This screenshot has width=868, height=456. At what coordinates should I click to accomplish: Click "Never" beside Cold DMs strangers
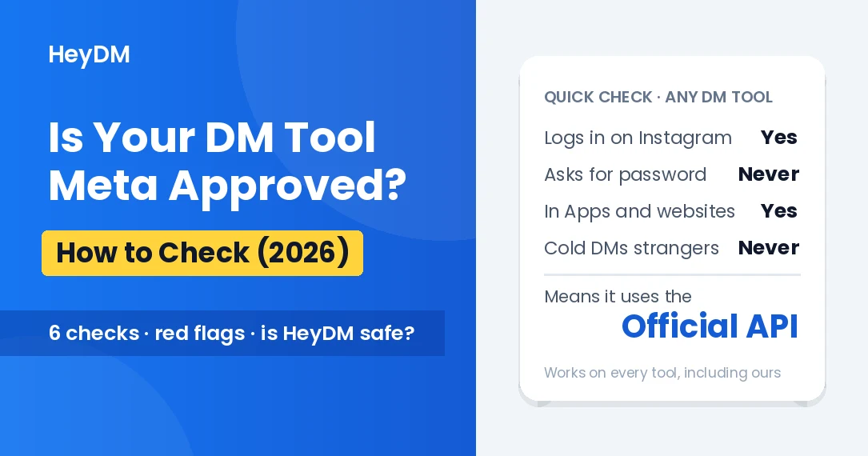768,248
